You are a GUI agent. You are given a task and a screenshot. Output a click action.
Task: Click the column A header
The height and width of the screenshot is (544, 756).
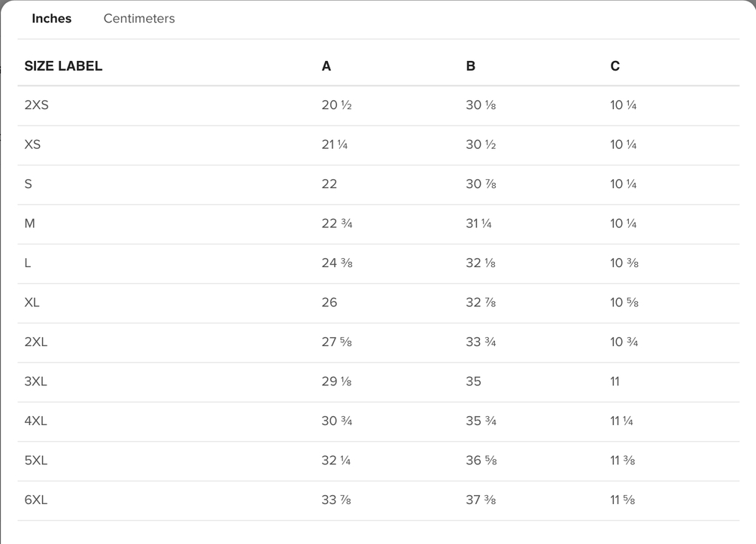point(326,66)
